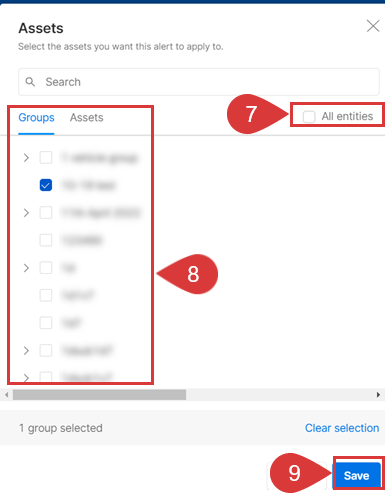Uncheck the selected blue group checkbox
Screen dimensions: 385x494
[x=46, y=185]
